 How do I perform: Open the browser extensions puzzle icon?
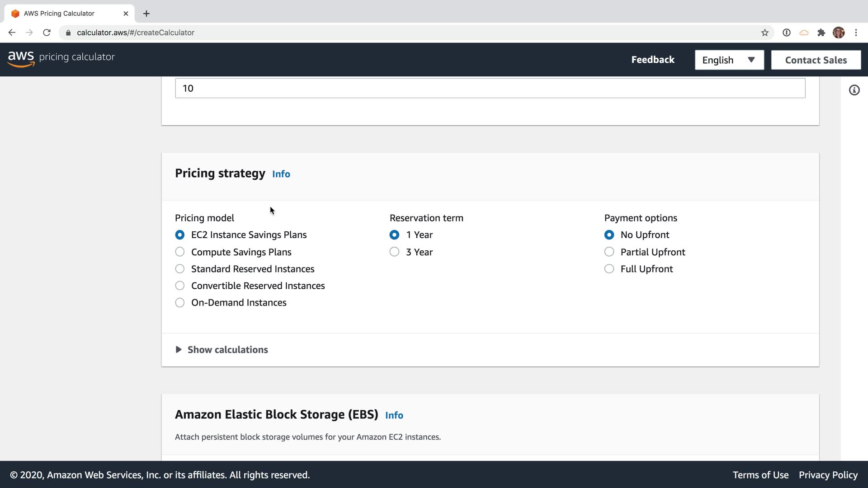tap(821, 33)
